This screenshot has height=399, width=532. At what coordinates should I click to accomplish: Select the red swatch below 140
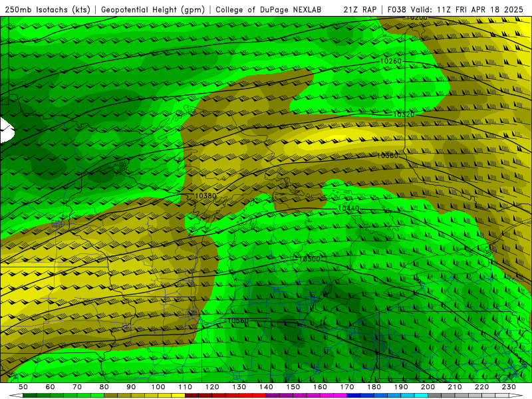(259, 395)
